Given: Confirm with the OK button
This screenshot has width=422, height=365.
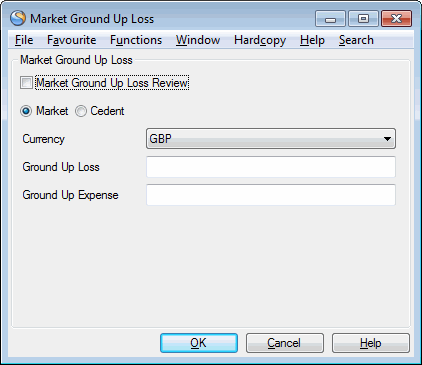Looking at the screenshot, I should [x=199, y=343].
